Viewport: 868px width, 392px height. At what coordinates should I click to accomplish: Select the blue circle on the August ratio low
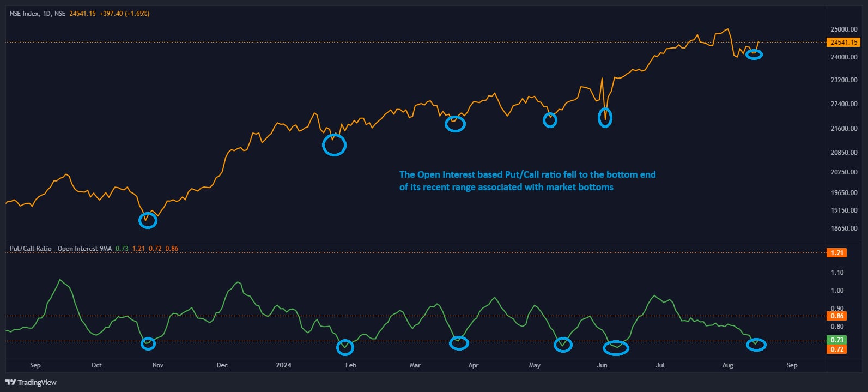756,345
